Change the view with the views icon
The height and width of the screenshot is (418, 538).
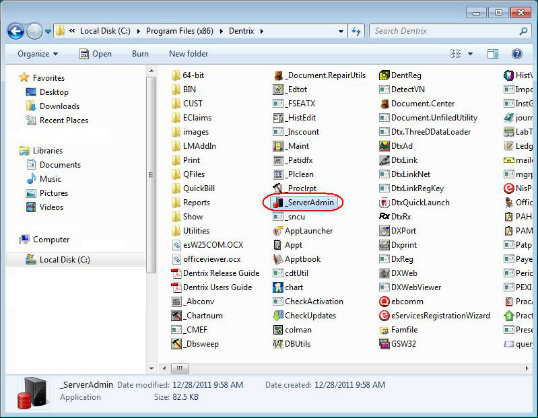coord(456,54)
